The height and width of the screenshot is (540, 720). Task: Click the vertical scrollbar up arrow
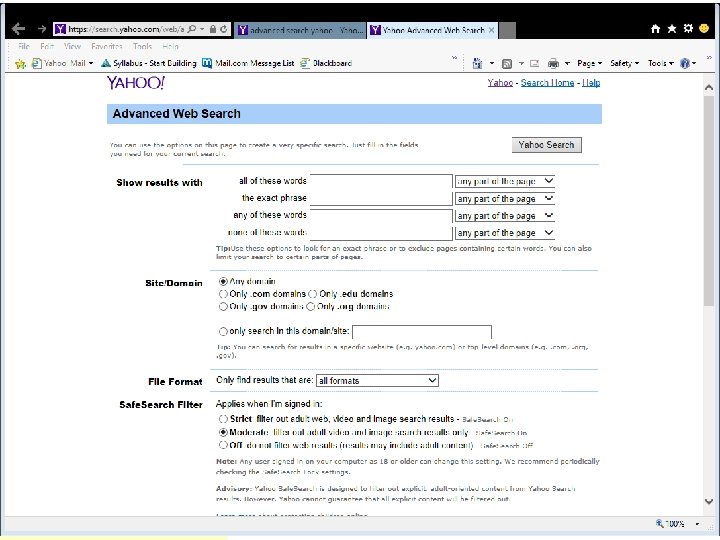[x=709, y=87]
